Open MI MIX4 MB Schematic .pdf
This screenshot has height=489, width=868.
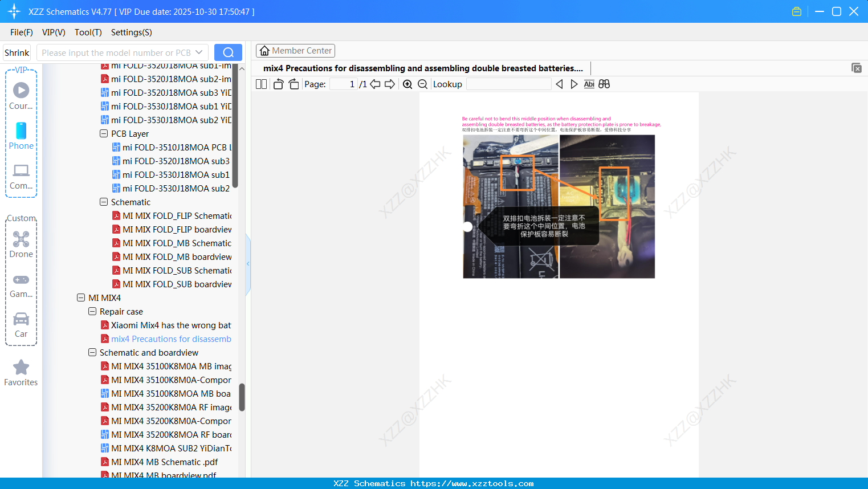(x=160, y=462)
